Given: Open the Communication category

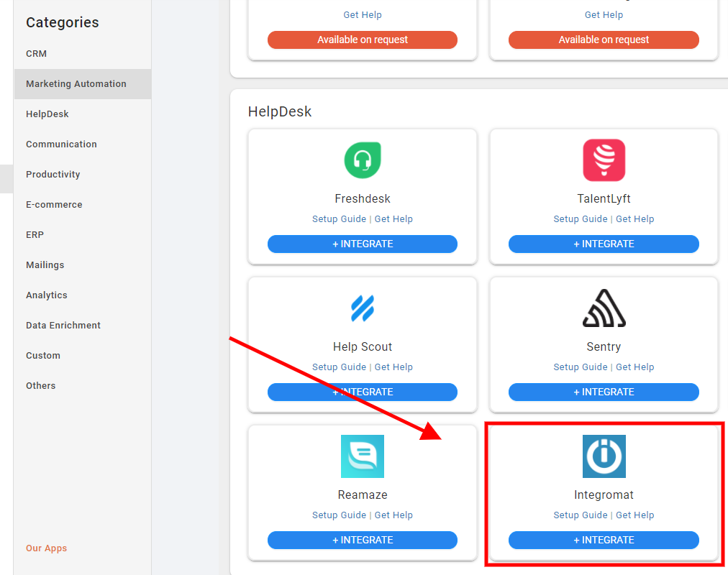Looking at the screenshot, I should (x=83, y=144).
